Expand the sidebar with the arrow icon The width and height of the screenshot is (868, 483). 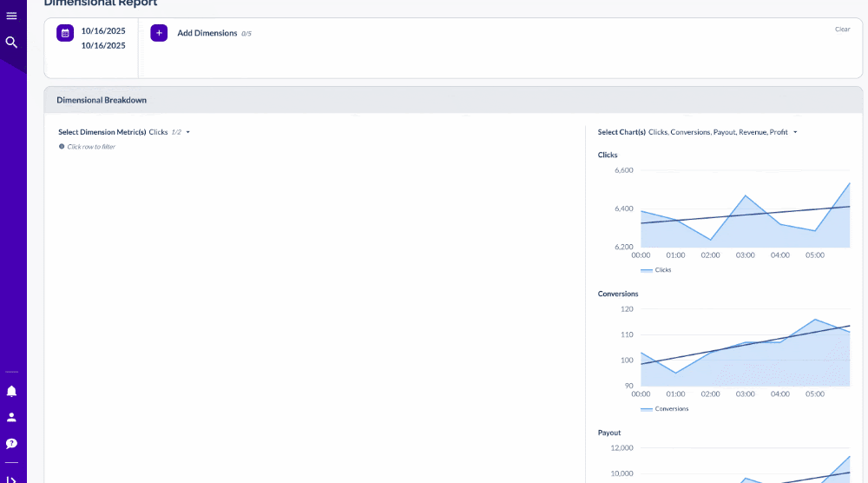coord(11,477)
